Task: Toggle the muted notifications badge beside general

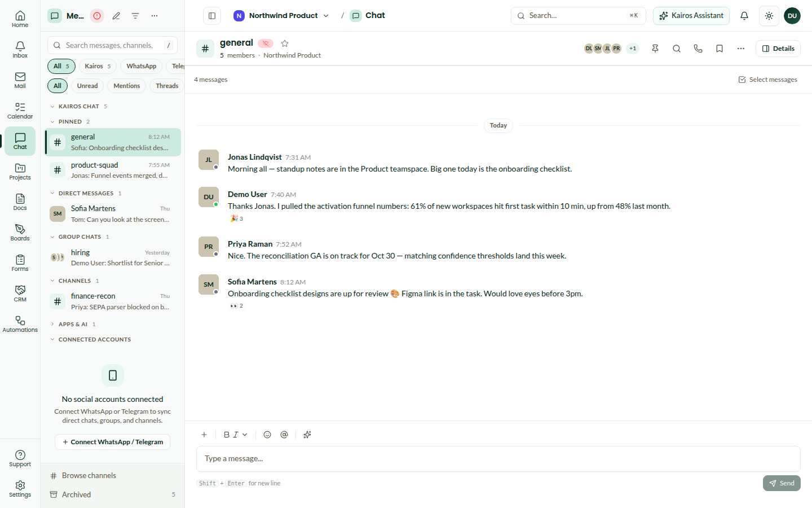Action: pyautogui.click(x=266, y=43)
